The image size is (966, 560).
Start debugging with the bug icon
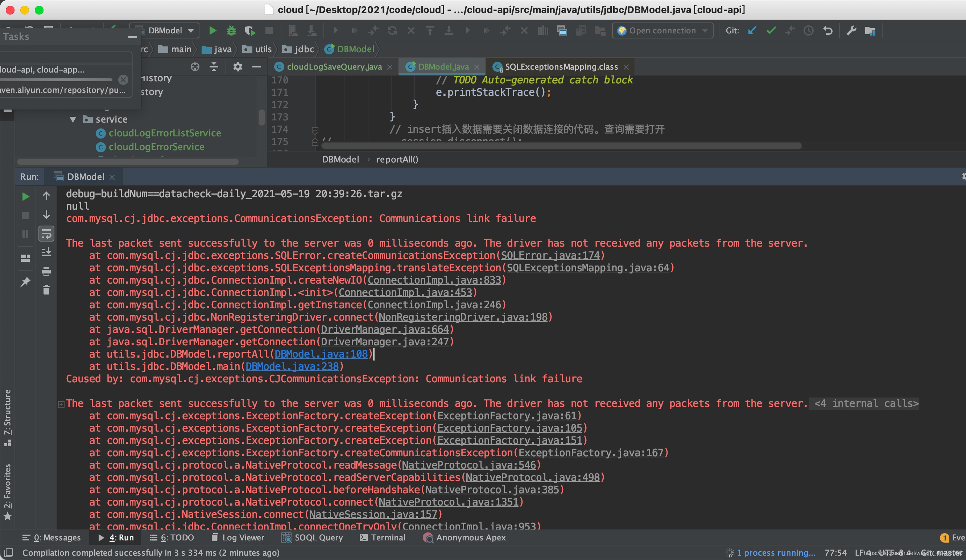point(231,31)
